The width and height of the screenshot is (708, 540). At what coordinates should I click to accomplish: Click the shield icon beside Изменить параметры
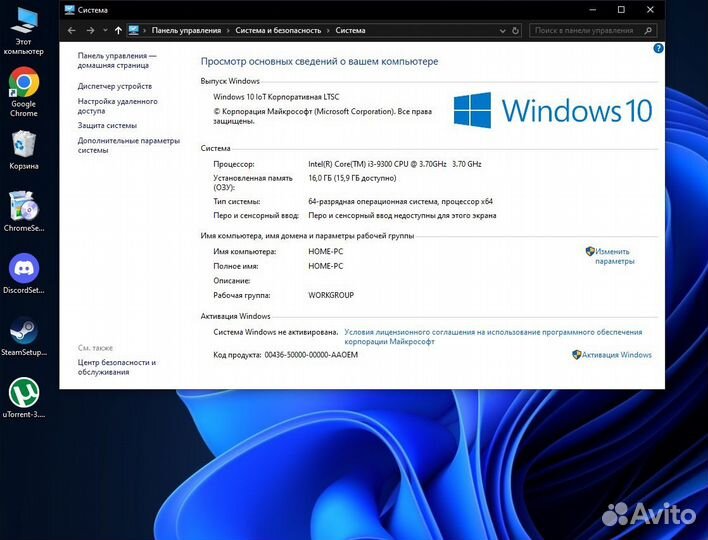[590, 251]
